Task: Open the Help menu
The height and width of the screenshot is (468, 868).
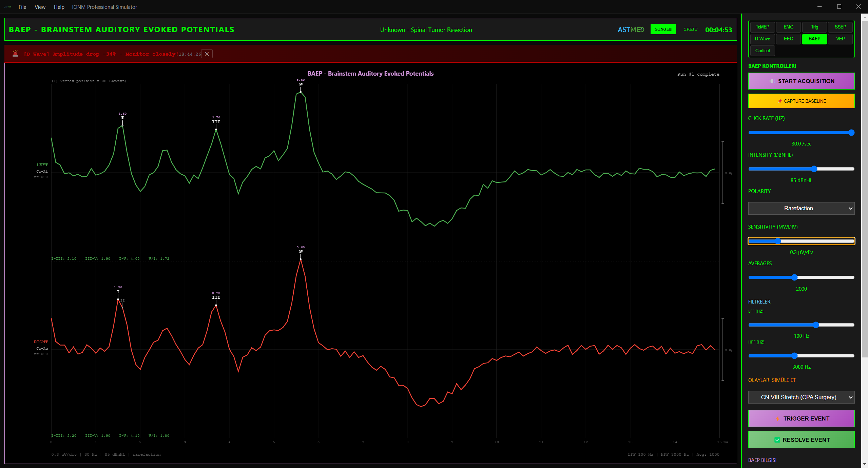Action: (59, 7)
